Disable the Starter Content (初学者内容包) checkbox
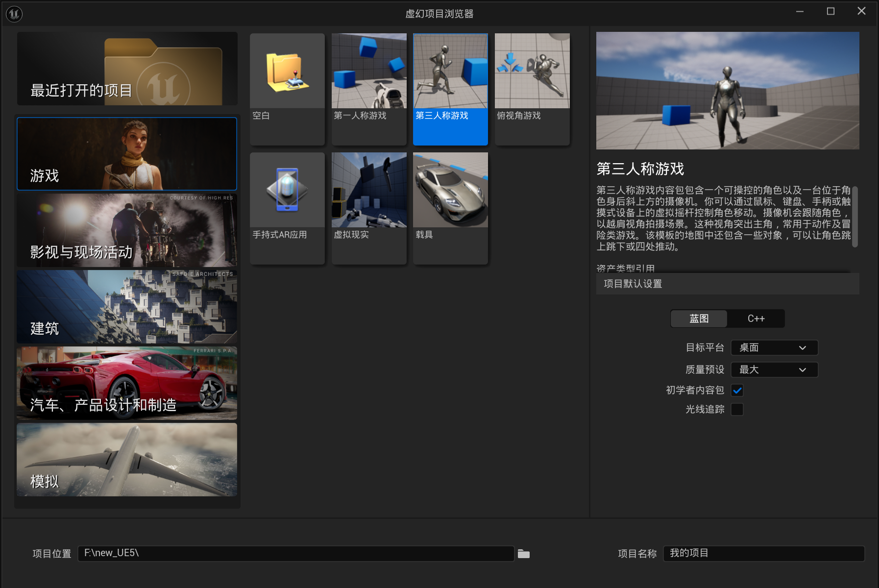The height and width of the screenshot is (588, 879). 737,391
